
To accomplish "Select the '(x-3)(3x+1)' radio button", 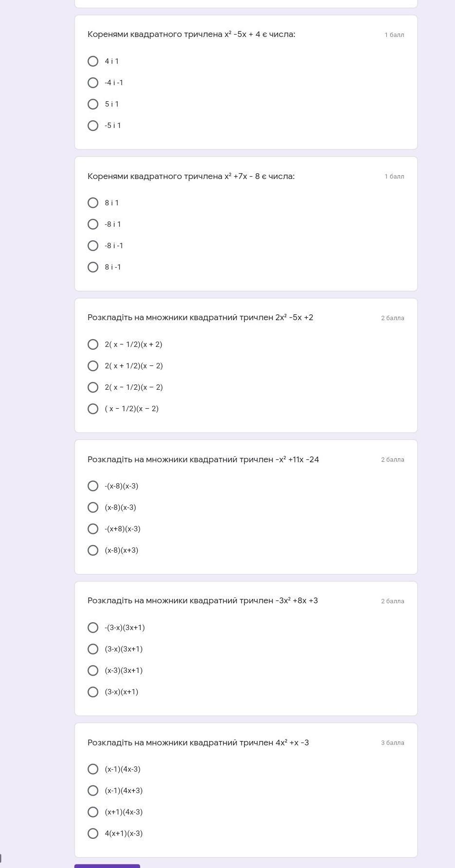I will (x=93, y=670).
